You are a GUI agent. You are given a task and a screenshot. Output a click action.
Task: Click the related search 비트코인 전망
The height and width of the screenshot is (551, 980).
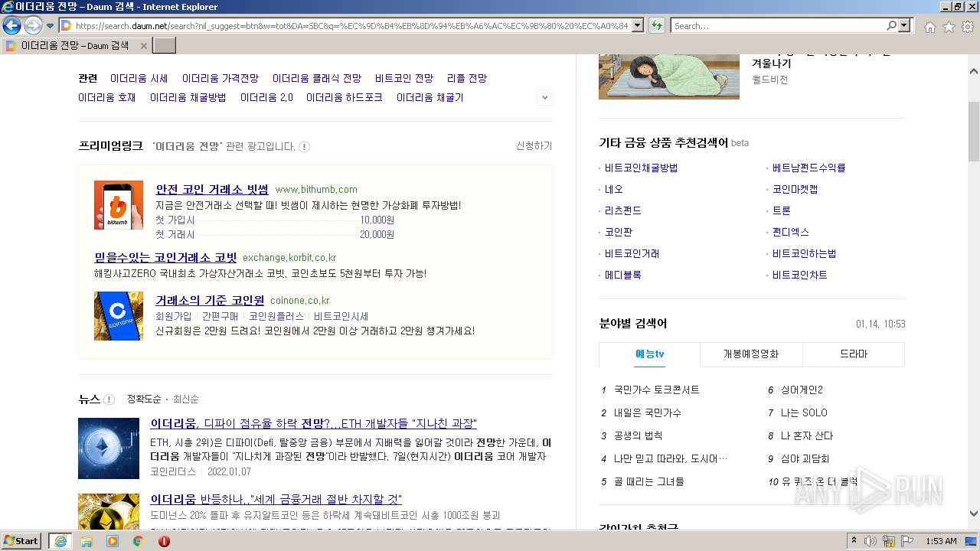click(404, 78)
